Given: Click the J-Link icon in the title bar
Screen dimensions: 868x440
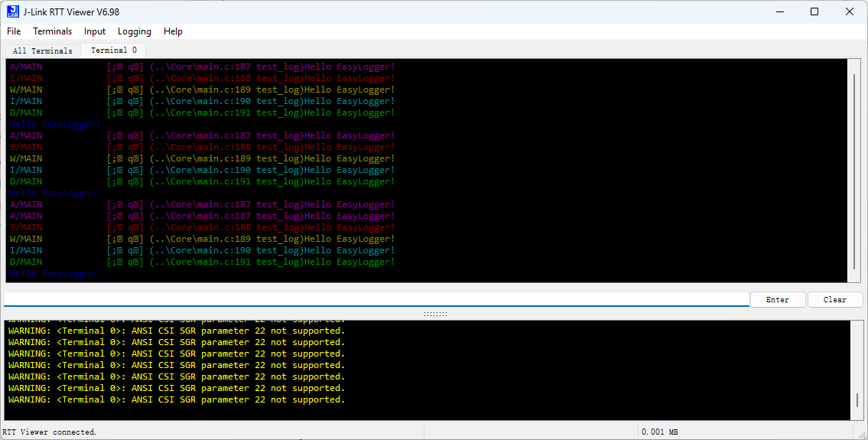Looking at the screenshot, I should [x=13, y=11].
